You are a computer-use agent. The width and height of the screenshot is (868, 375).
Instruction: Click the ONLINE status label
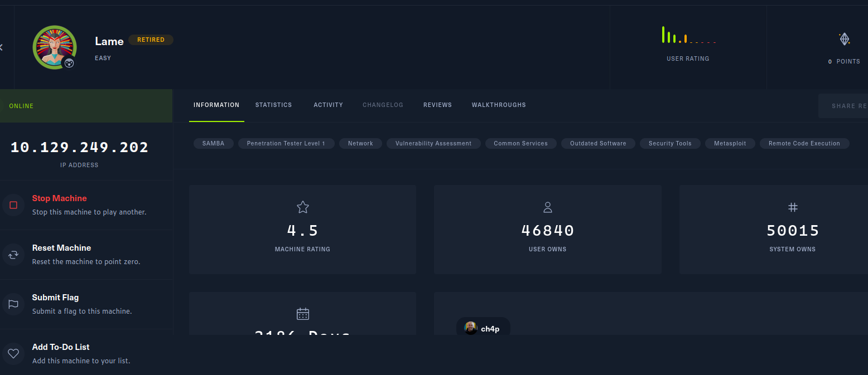tap(21, 106)
